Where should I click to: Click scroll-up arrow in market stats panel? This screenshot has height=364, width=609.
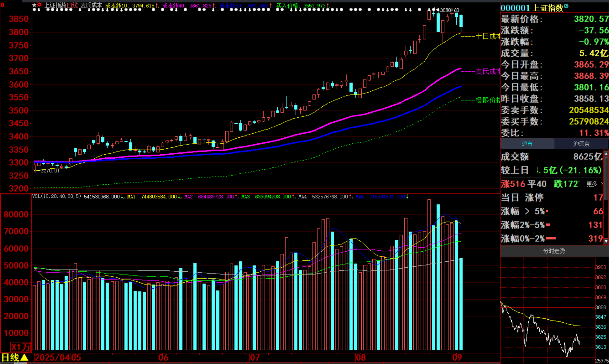(606, 154)
